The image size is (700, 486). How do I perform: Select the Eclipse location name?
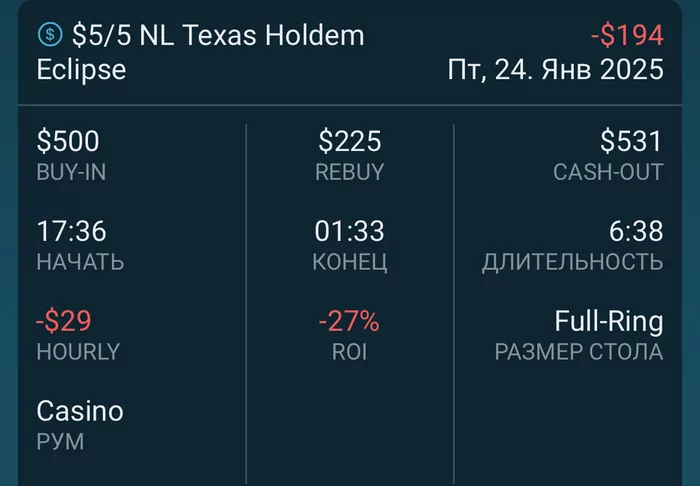click(82, 70)
